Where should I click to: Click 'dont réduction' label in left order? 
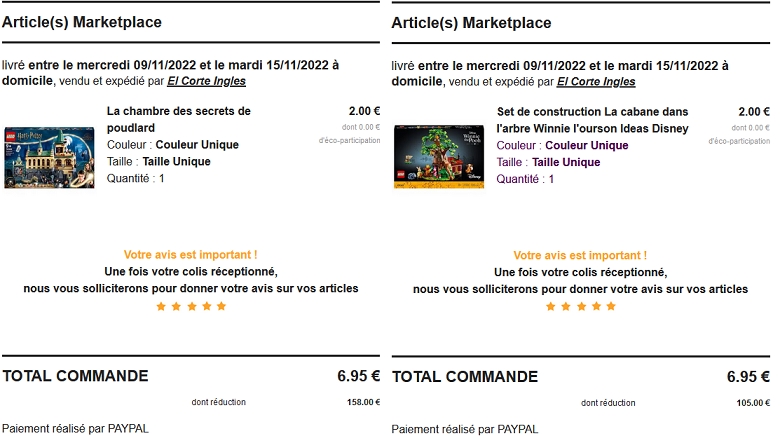click(x=219, y=402)
